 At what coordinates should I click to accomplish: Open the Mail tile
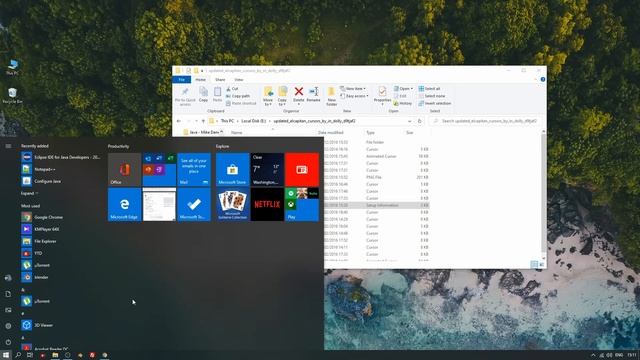pos(194,169)
